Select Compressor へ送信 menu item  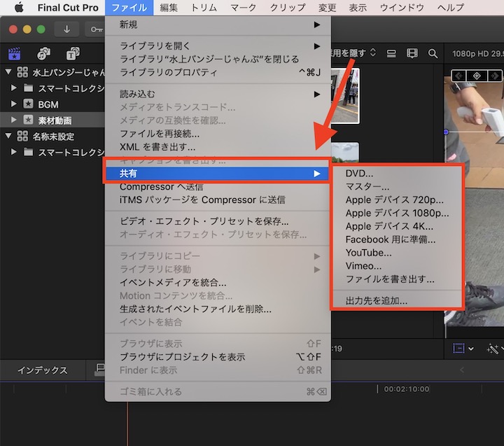[218, 187]
